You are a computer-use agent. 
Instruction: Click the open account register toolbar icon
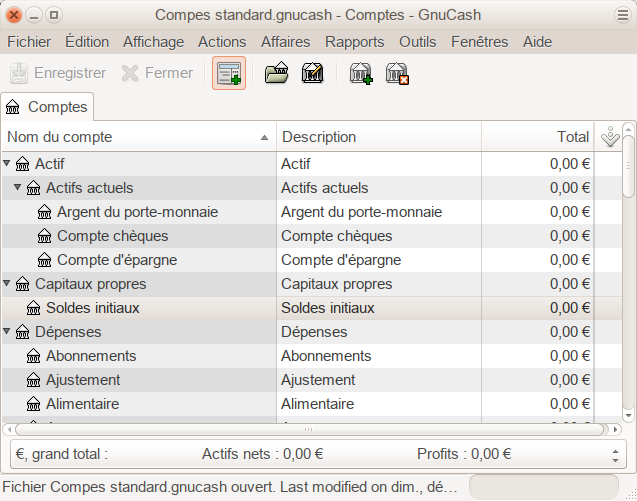(x=229, y=73)
